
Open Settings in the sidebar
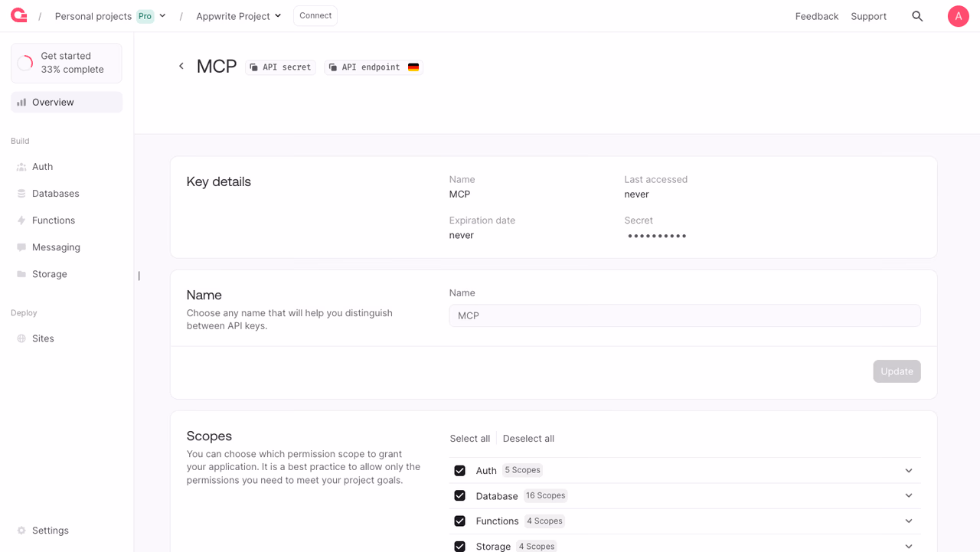point(67,531)
